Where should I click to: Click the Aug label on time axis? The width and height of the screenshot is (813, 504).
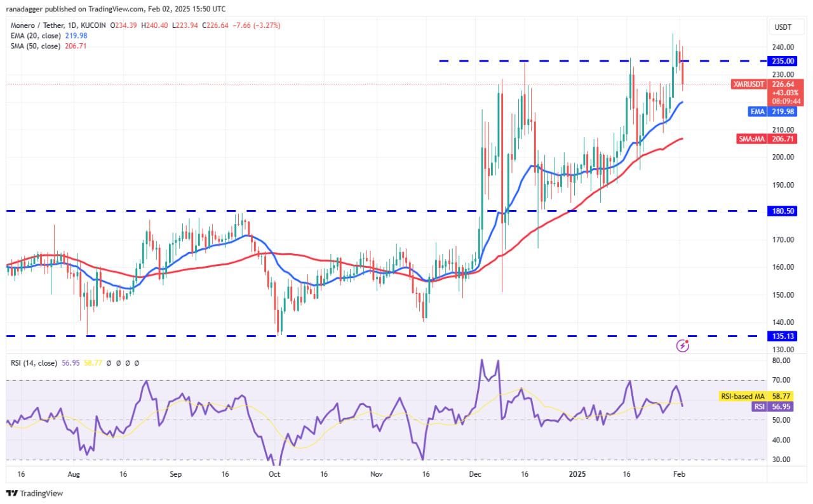[74, 474]
